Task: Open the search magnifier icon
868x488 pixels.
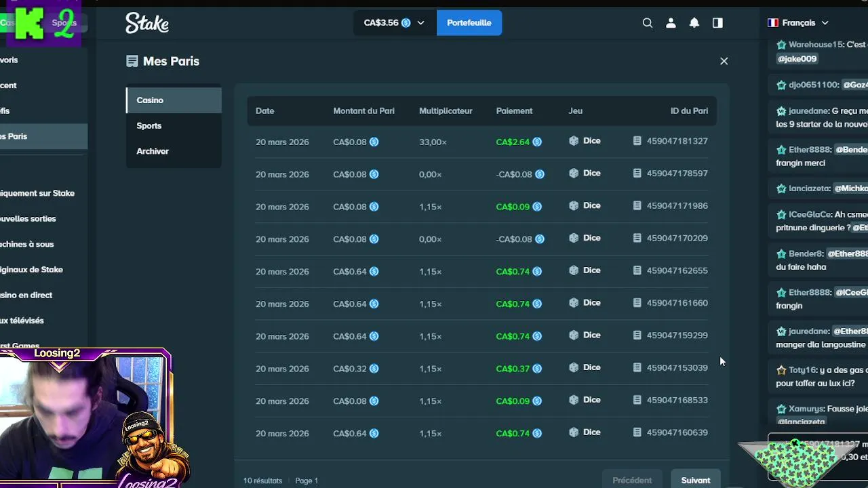Action: pos(648,23)
